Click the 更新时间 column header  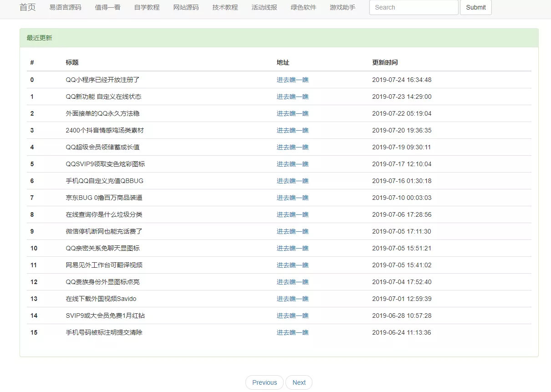pos(385,62)
